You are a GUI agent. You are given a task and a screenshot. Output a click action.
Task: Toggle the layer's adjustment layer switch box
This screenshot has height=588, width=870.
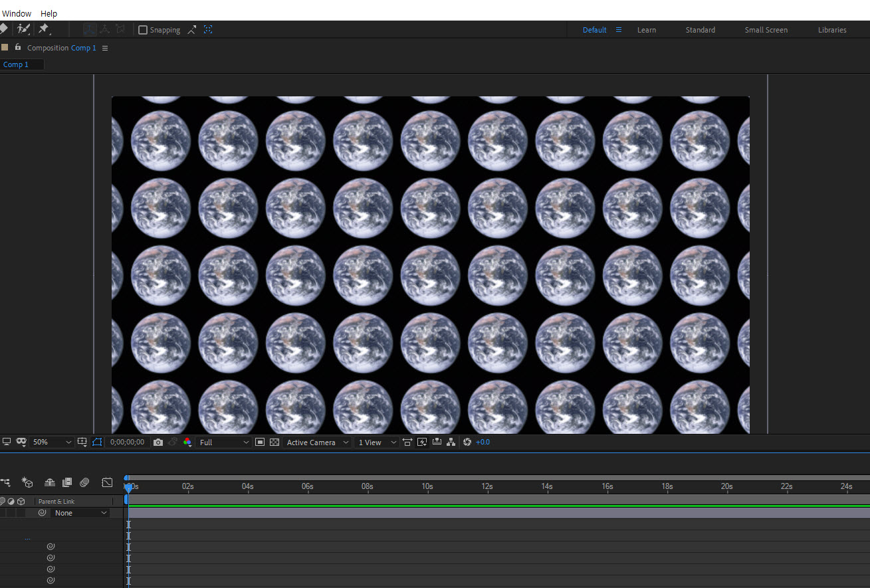(11, 513)
